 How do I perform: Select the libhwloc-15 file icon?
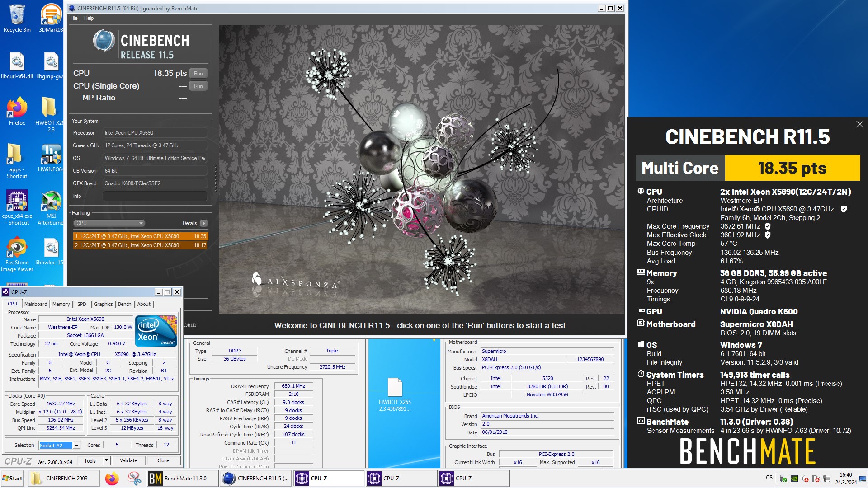click(50, 252)
